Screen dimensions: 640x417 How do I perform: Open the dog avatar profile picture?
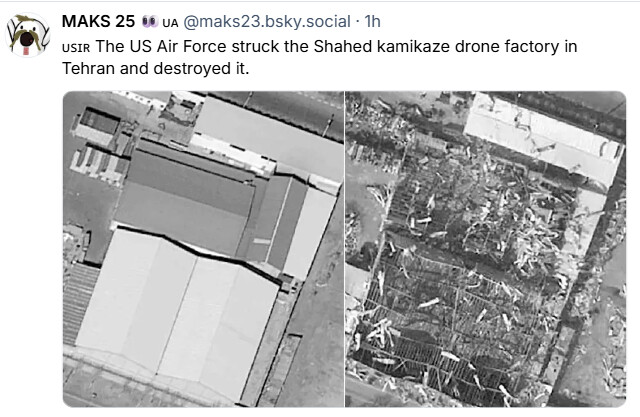pos(28,35)
